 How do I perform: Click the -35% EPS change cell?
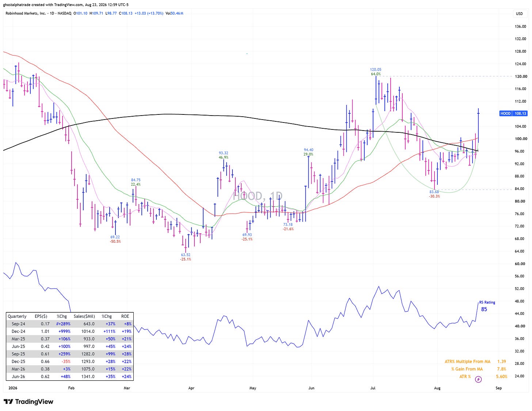coord(66,362)
